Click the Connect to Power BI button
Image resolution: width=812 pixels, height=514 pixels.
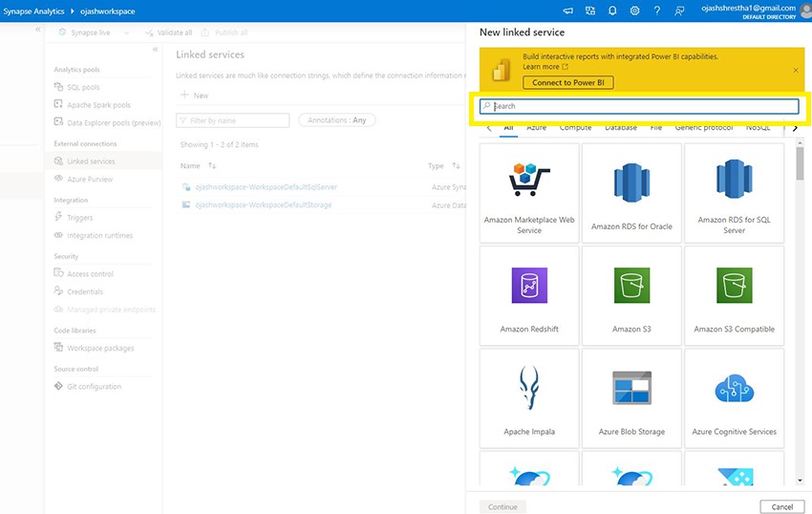click(x=568, y=82)
